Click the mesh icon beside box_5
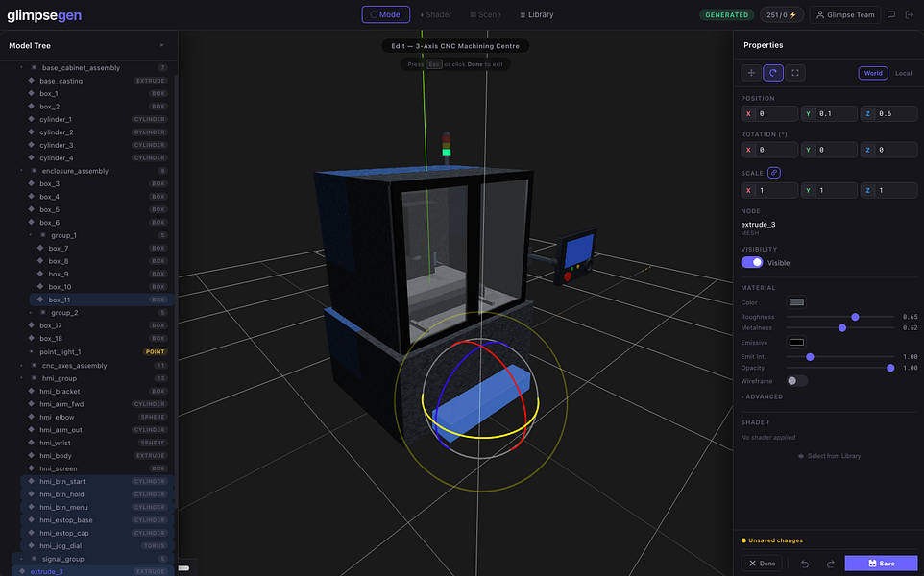The width and height of the screenshot is (924, 576). [32, 209]
